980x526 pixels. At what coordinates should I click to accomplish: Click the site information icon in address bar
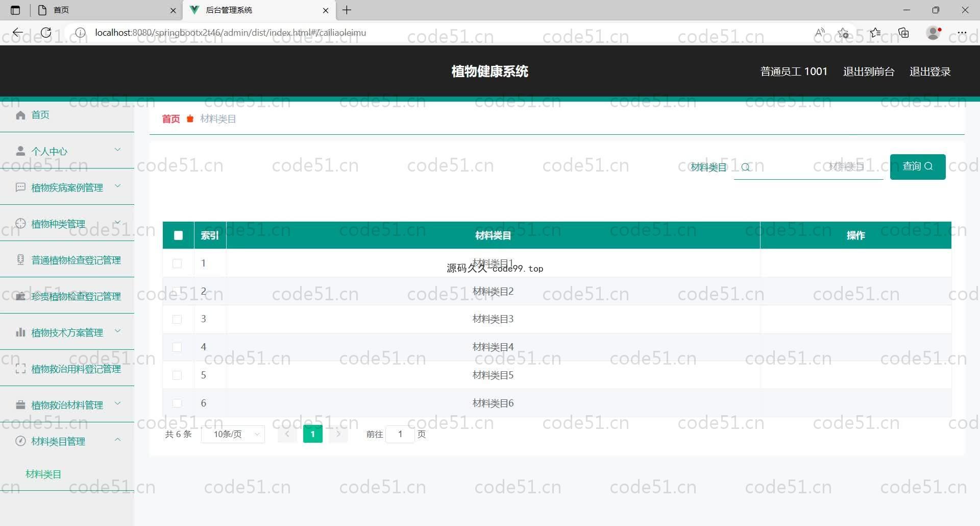pyautogui.click(x=80, y=33)
